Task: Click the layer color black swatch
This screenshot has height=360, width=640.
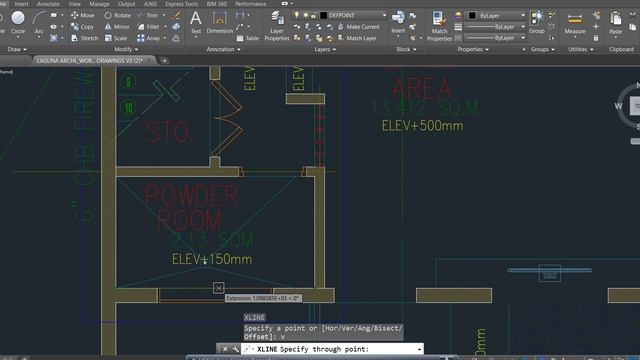Action: coord(323,16)
